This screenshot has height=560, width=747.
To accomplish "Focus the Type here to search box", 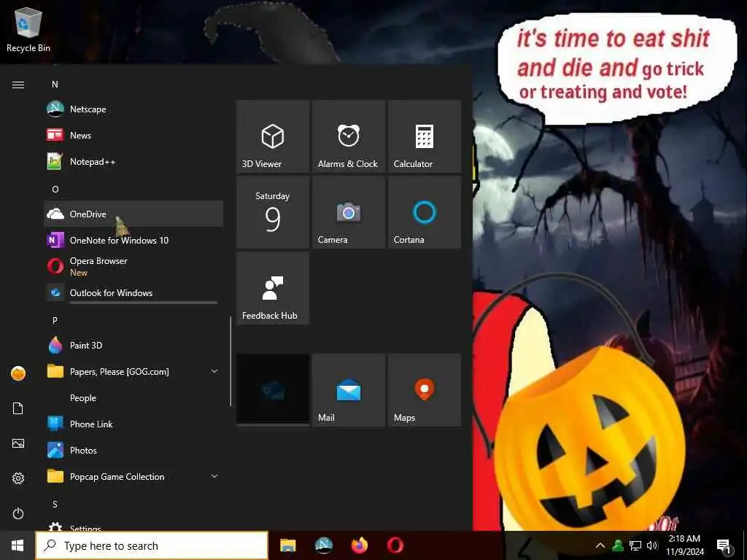I will click(x=152, y=545).
